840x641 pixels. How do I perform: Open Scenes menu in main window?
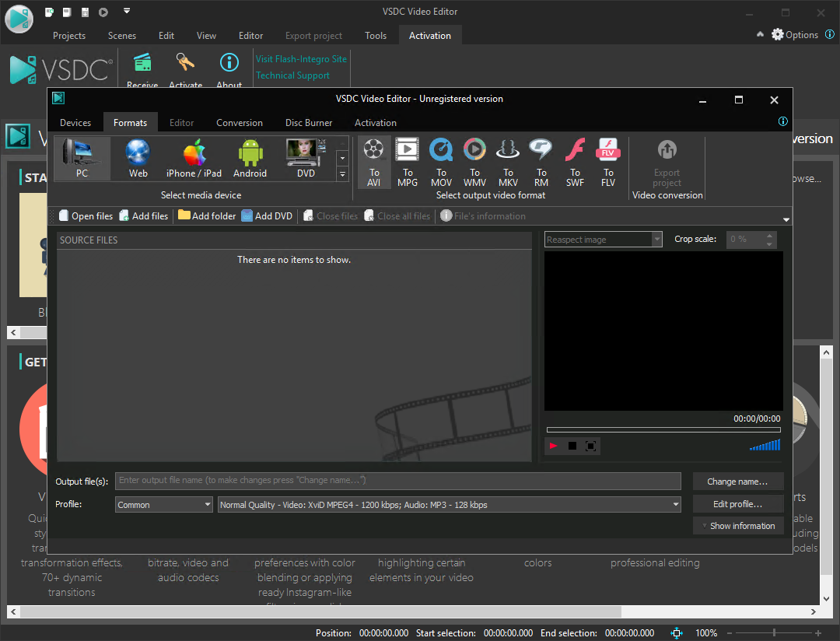point(122,36)
